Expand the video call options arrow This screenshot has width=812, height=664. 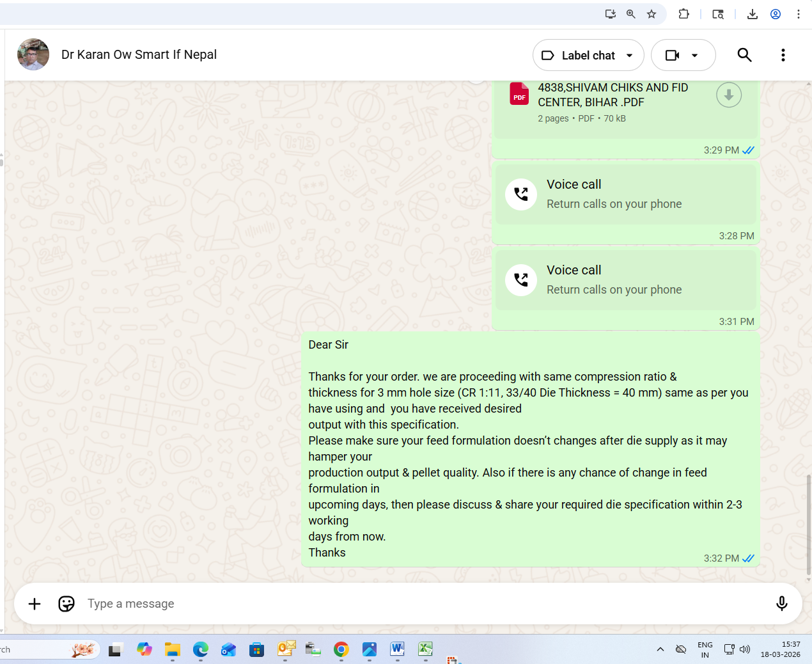tap(695, 56)
